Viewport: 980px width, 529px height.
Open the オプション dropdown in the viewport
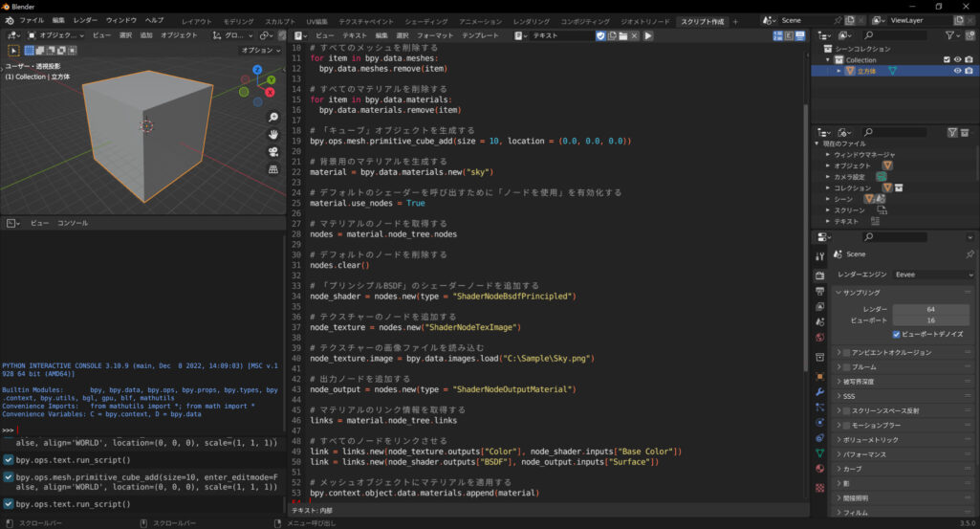tap(261, 50)
